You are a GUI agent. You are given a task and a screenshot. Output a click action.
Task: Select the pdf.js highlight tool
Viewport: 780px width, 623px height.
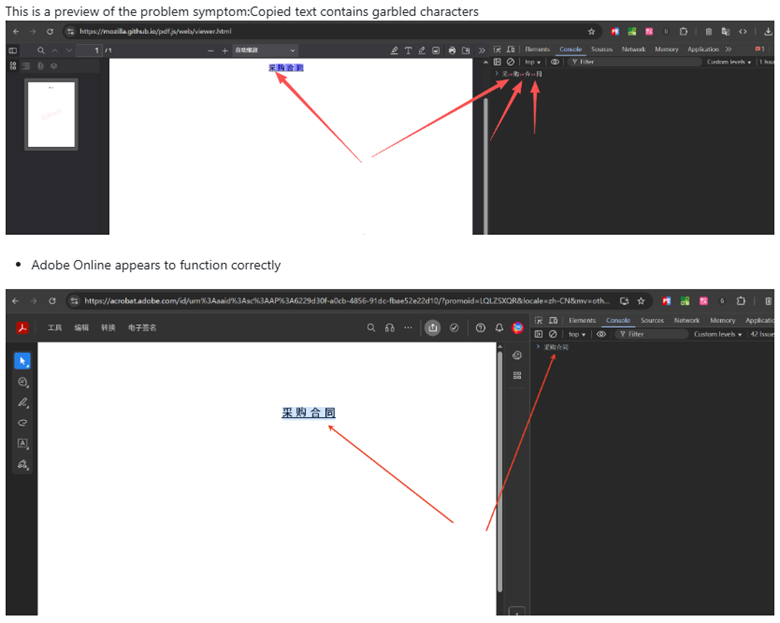coord(394,50)
